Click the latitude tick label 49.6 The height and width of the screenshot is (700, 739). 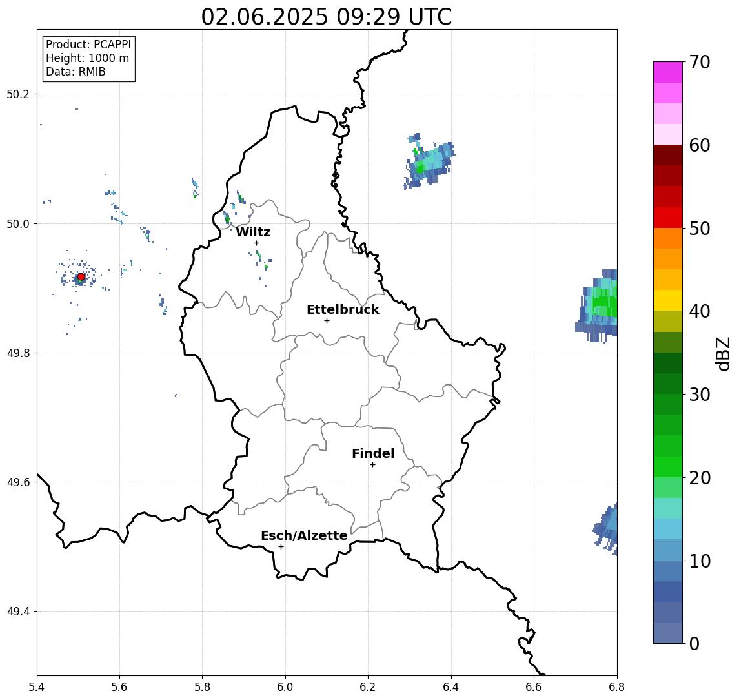[18, 482]
